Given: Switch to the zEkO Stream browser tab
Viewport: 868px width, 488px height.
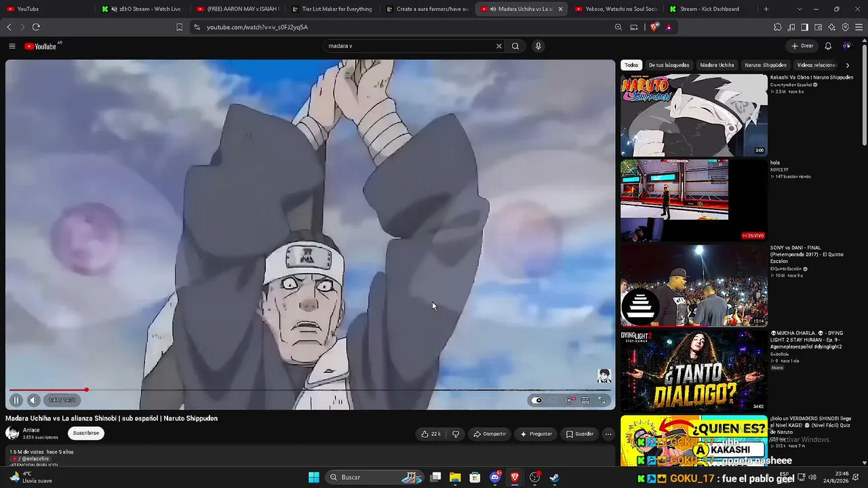Looking at the screenshot, I should point(142,9).
